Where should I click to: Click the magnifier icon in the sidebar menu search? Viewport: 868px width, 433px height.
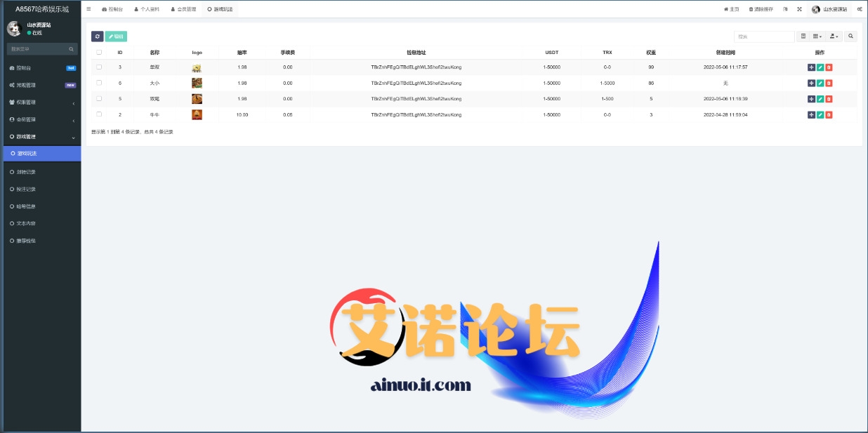pos(71,49)
